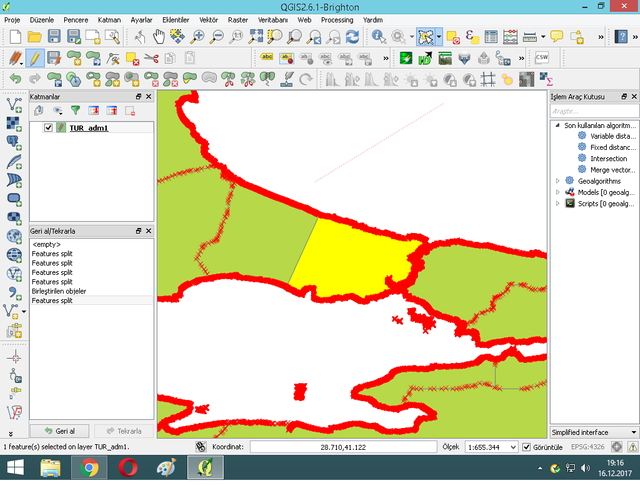Image resolution: width=640 pixels, height=486 pixels.
Task: Show more main toolbar items chevron
Action: 601,37
